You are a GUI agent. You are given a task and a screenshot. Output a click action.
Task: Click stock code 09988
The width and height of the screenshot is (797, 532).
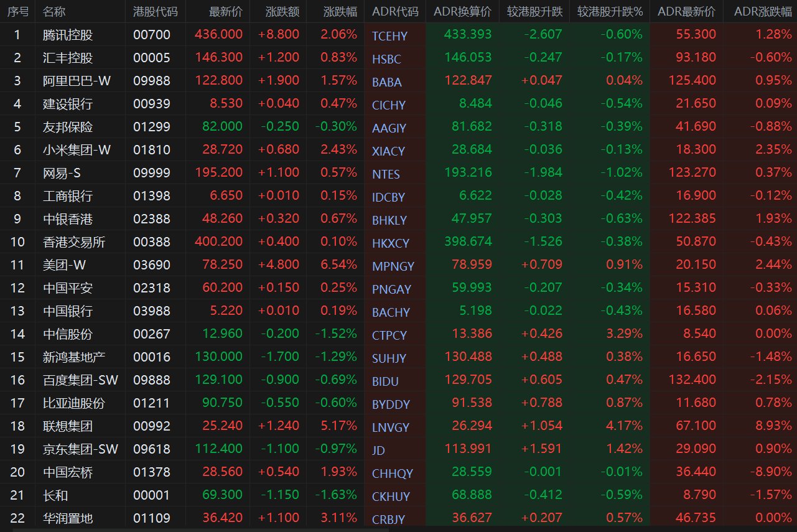pos(151,81)
